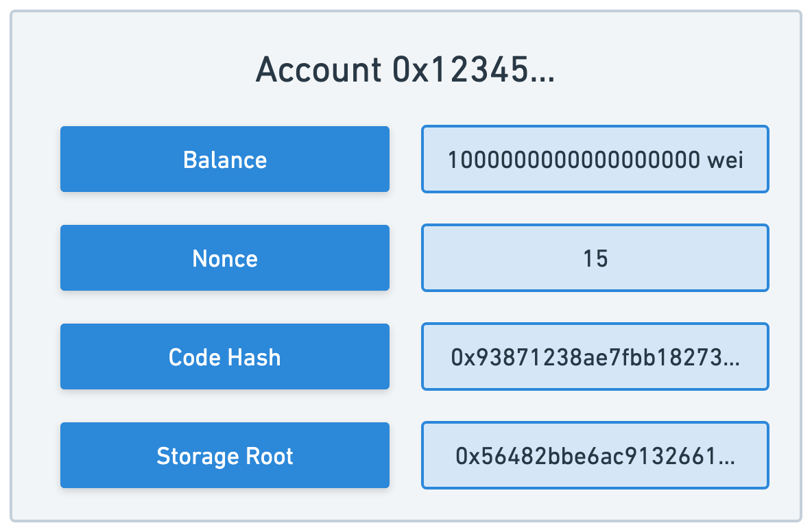Click the balance value field in wei

click(x=595, y=159)
